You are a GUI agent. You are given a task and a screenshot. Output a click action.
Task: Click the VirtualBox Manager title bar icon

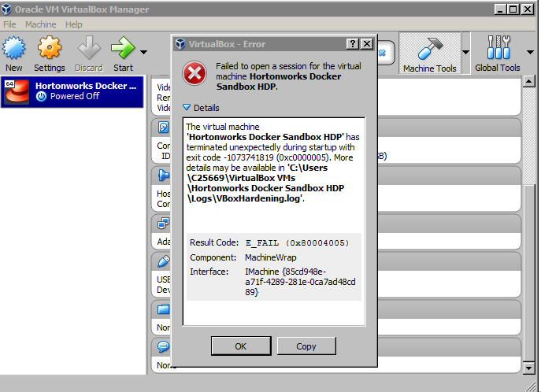coord(6,9)
